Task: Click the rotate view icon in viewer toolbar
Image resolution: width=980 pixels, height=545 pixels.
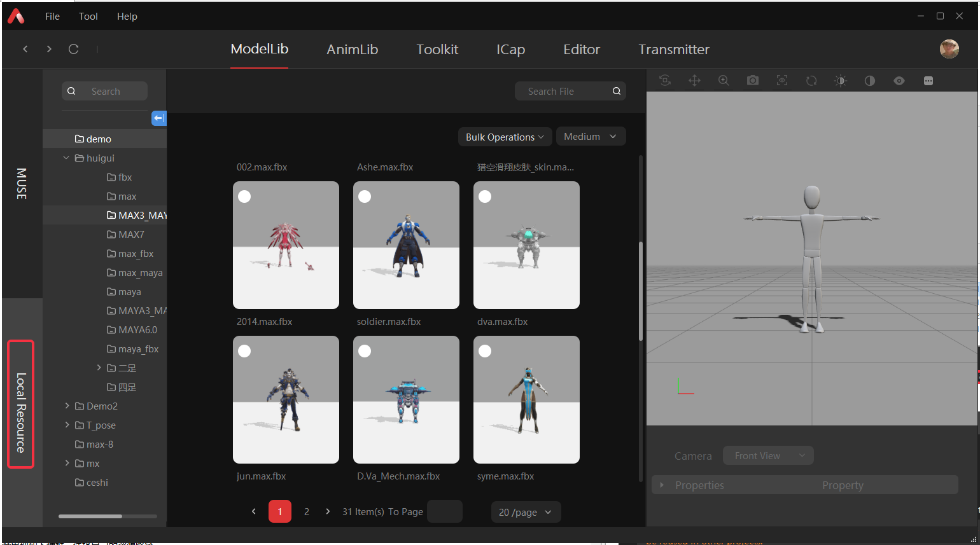Action: coord(665,80)
